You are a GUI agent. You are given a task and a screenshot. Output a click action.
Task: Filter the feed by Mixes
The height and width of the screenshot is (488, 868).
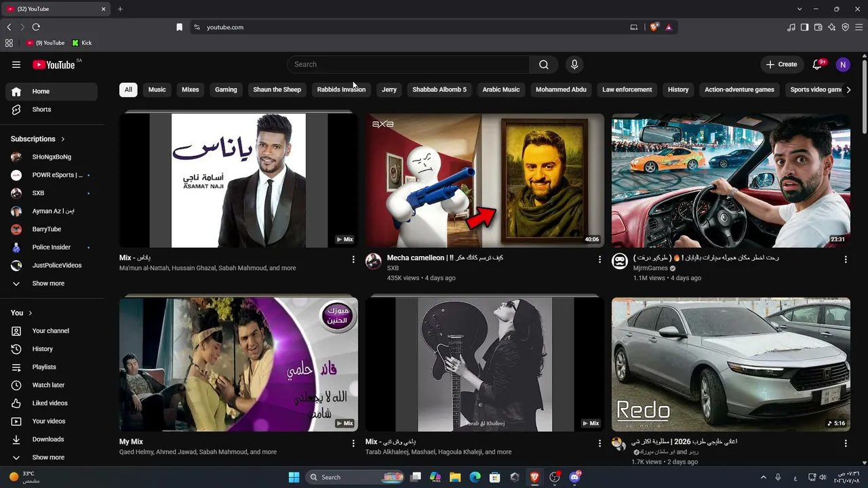pos(191,89)
